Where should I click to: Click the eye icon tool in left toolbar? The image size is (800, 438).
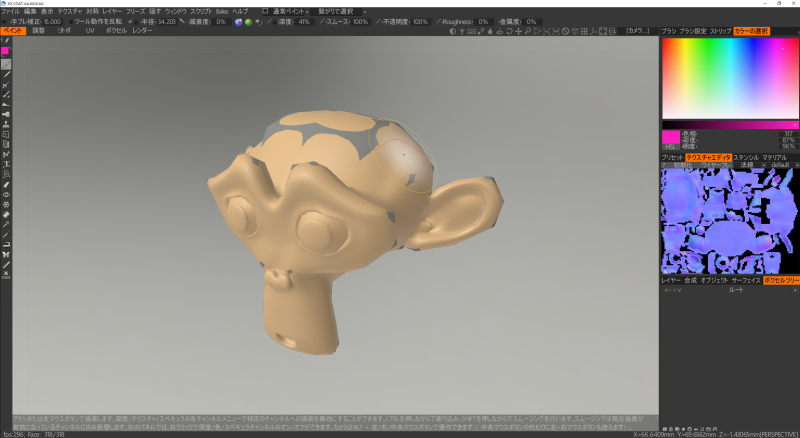pyautogui.click(x=6, y=194)
